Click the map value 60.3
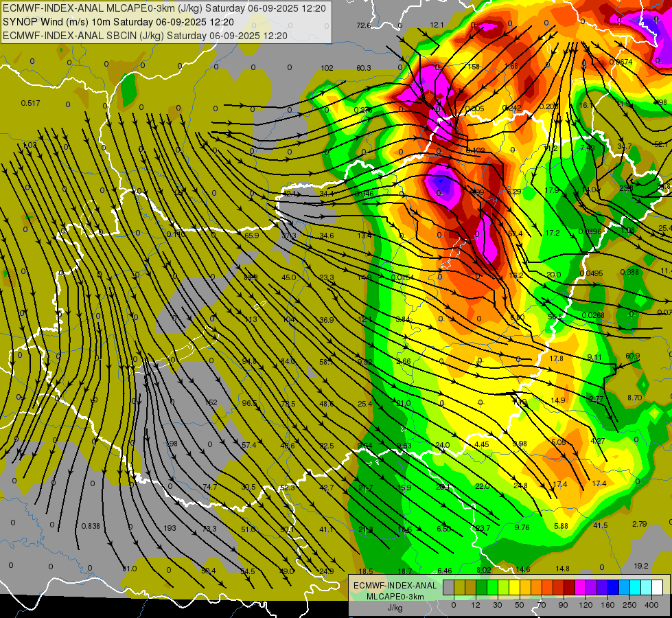Screen dimensions: 672x618 pos(363,68)
